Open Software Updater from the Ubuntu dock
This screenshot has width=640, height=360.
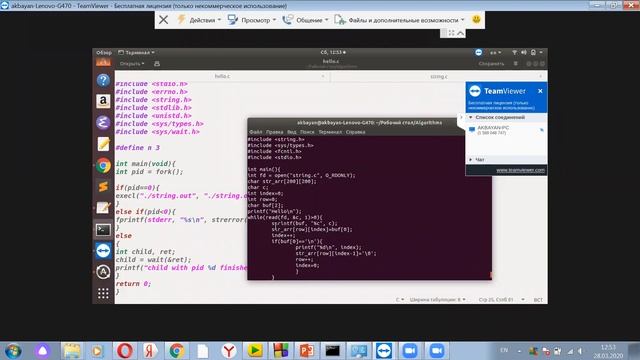pos(103,272)
